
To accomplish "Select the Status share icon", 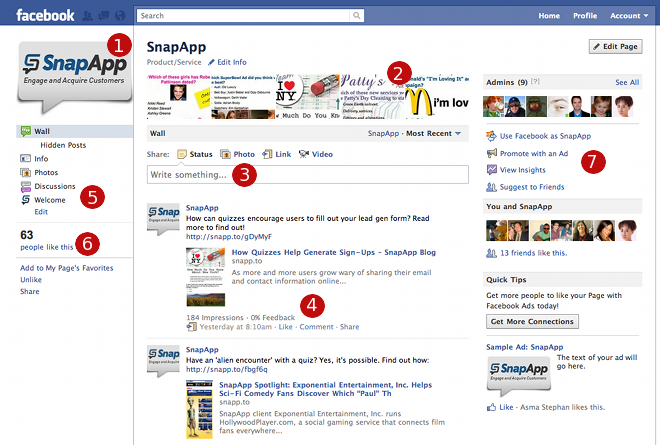I will coord(182,154).
